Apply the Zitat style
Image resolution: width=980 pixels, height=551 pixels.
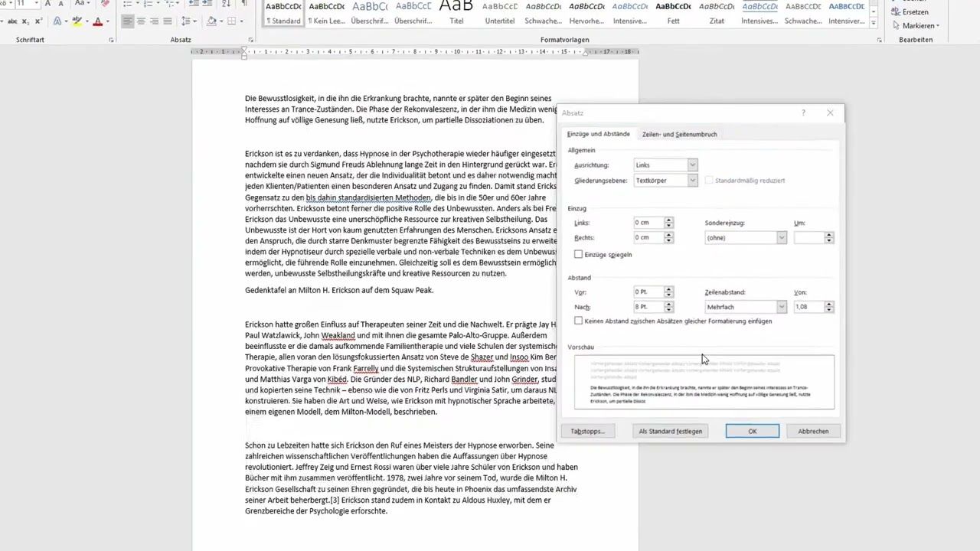(717, 13)
